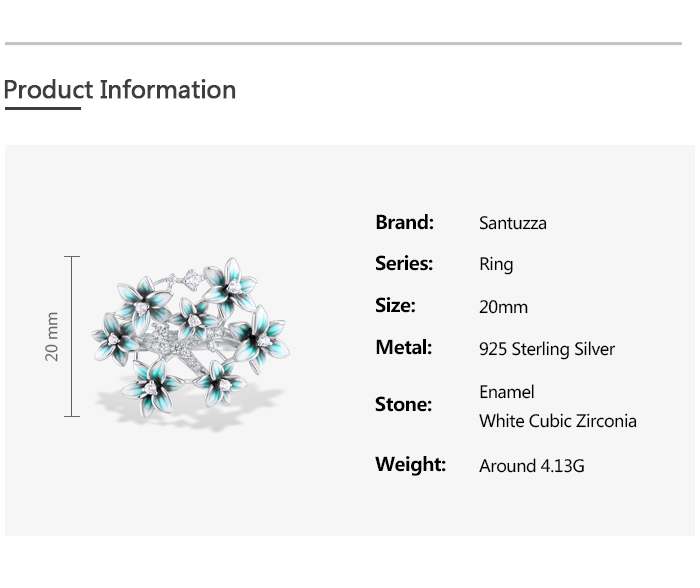The height and width of the screenshot is (588, 700).
Task: Click the Size: label
Action: (x=395, y=306)
